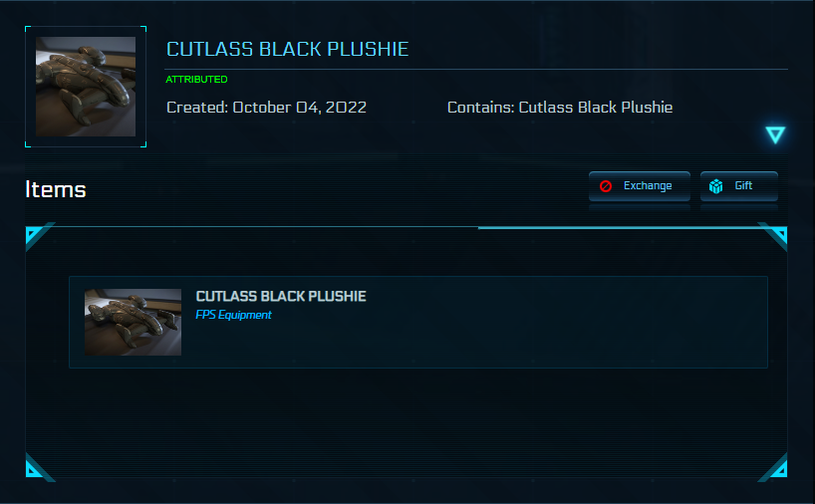
Task: Collapse the pledge with the triangle arrow
Action: click(x=775, y=134)
